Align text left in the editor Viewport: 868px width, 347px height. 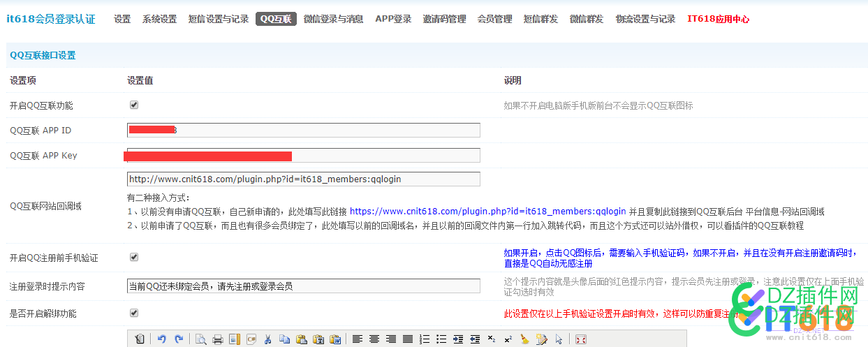(x=358, y=339)
